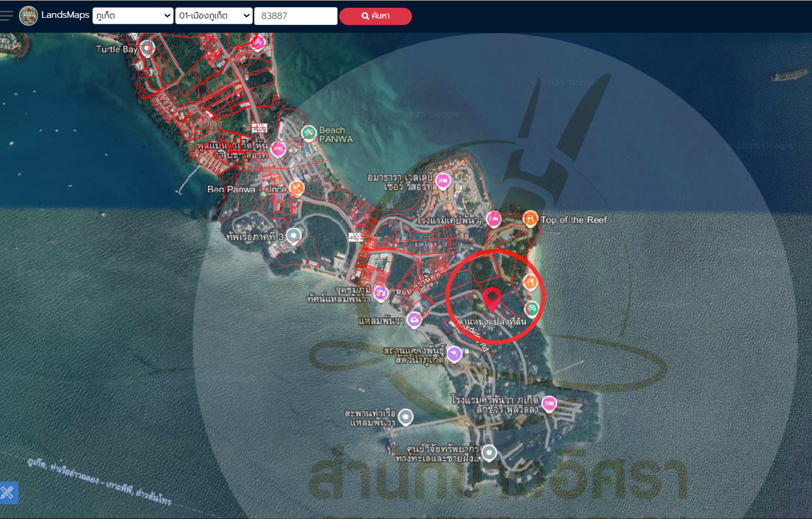Select the Turtle Bay map marker

147,49
